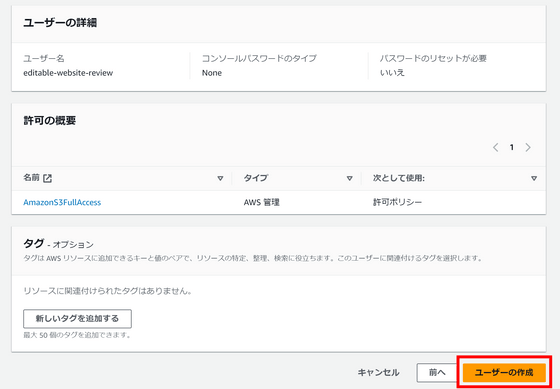560x389 pixels.
Task: Sort by 次として使用 column arrow
Action: (534, 178)
